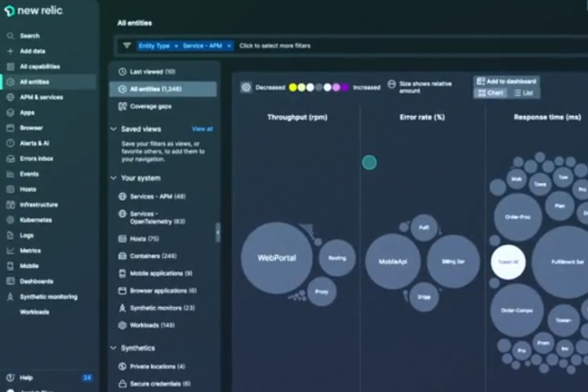Switch to Chart view
The height and width of the screenshot is (392, 588).
491,93
